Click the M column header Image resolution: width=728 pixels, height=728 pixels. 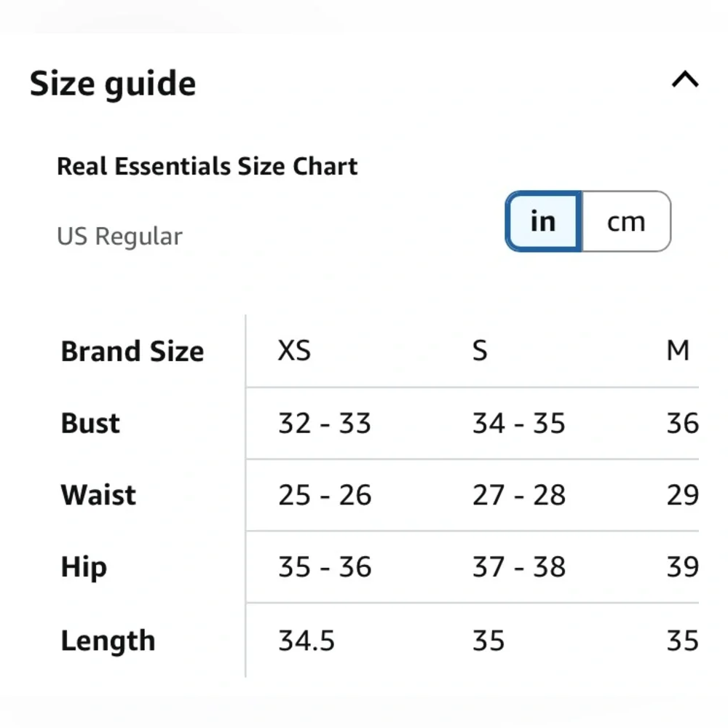pos(678,351)
